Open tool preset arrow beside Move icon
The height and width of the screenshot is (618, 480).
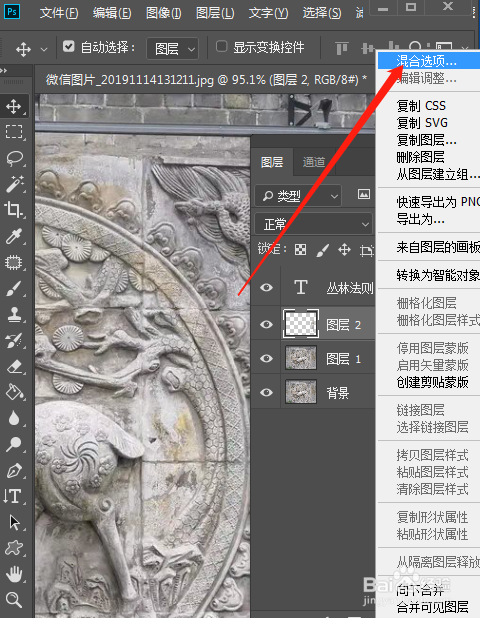coord(44,50)
